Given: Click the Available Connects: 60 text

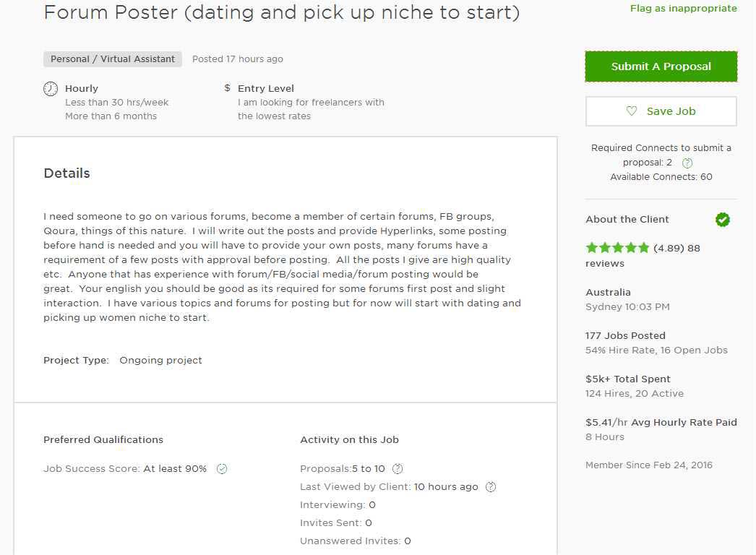Looking at the screenshot, I should 661,177.
